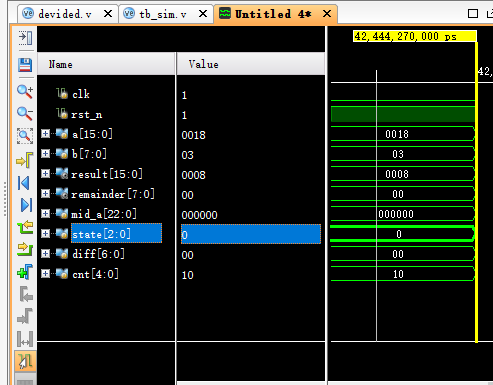The height and width of the screenshot is (385, 493).
Task: Click the result[15:0] bus icon
Action: coord(62,173)
